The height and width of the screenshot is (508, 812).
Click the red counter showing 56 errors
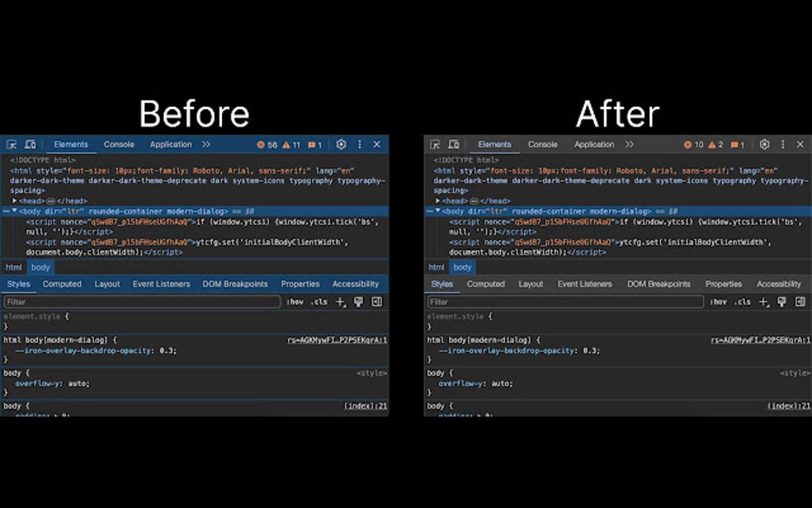click(x=267, y=145)
